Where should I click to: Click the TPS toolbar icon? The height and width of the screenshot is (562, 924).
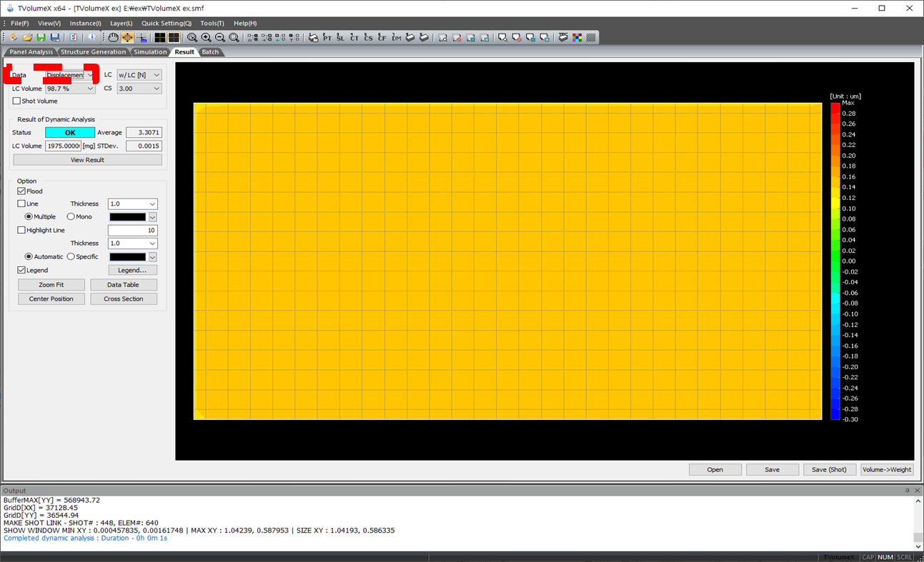563,37
